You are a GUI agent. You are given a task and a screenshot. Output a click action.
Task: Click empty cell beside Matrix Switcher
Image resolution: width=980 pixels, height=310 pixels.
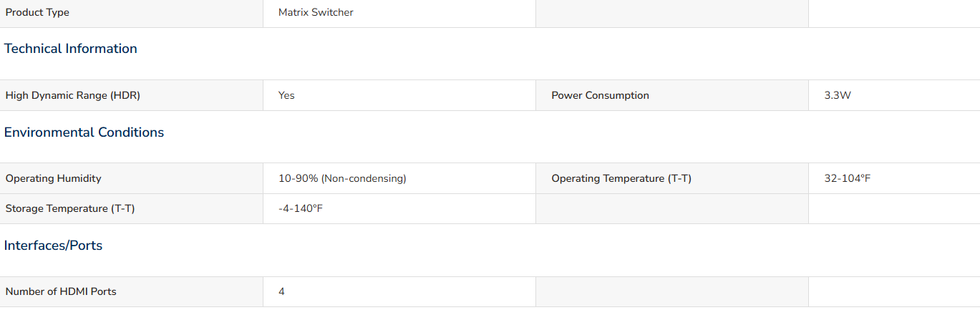coord(672,13)
